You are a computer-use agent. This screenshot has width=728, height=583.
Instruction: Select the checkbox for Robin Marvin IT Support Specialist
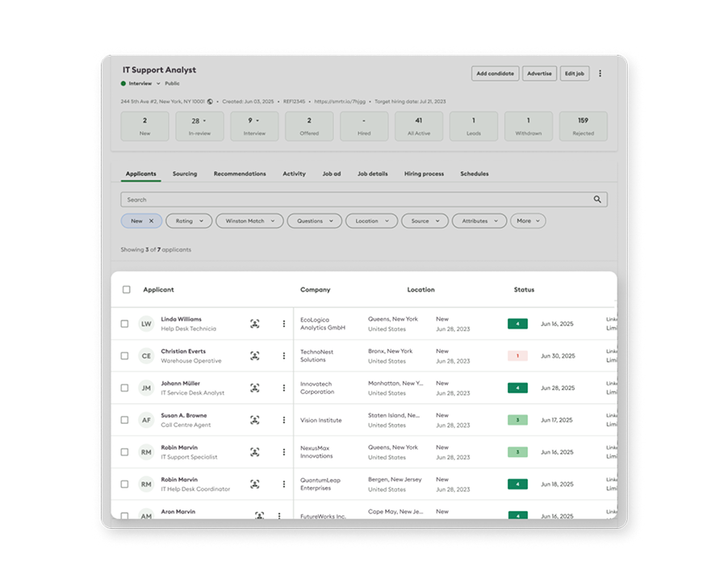pos(124,452)
